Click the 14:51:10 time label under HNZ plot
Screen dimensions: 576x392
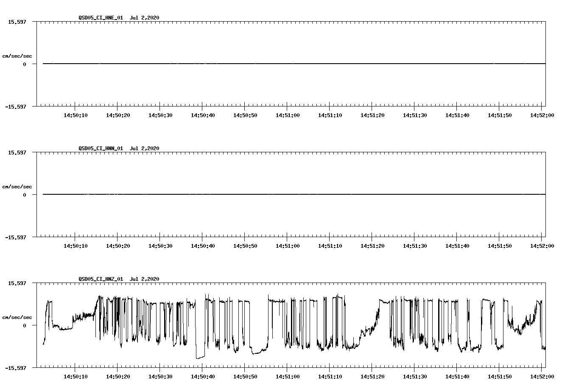(x=330, y=377)
